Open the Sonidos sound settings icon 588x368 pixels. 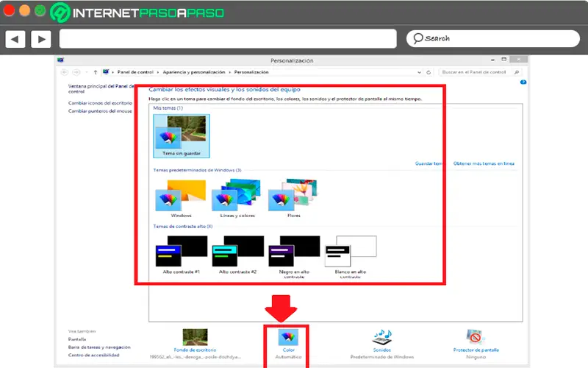[x=381, y=337]
